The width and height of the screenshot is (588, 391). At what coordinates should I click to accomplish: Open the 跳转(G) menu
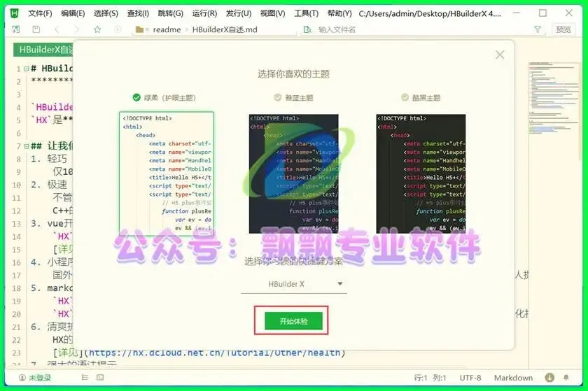pyautogui.click(x=171, y=13)
